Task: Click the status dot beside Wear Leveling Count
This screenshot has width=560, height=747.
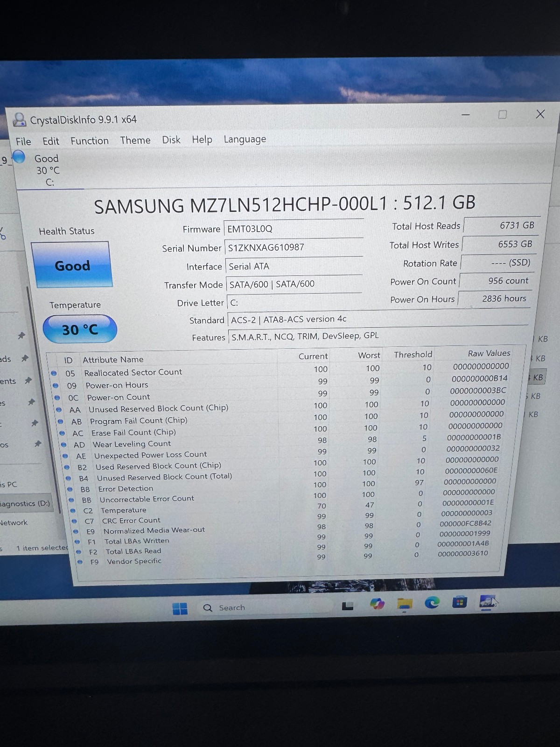Action: click(x=63, y=444)
